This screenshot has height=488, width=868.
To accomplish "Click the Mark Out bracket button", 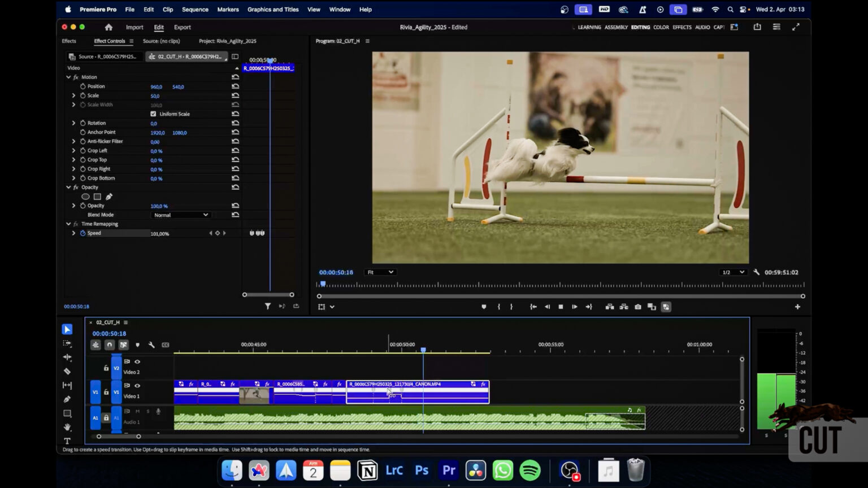I will 511,307.
